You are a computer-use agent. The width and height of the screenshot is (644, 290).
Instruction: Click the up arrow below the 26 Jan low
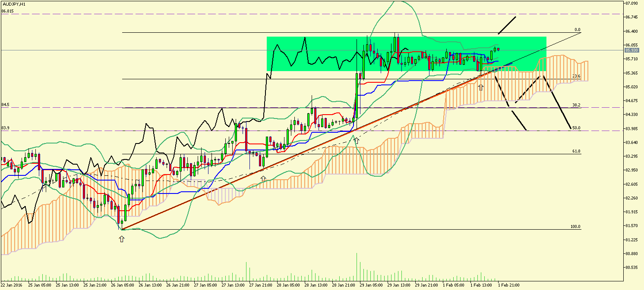coord(121,238)
